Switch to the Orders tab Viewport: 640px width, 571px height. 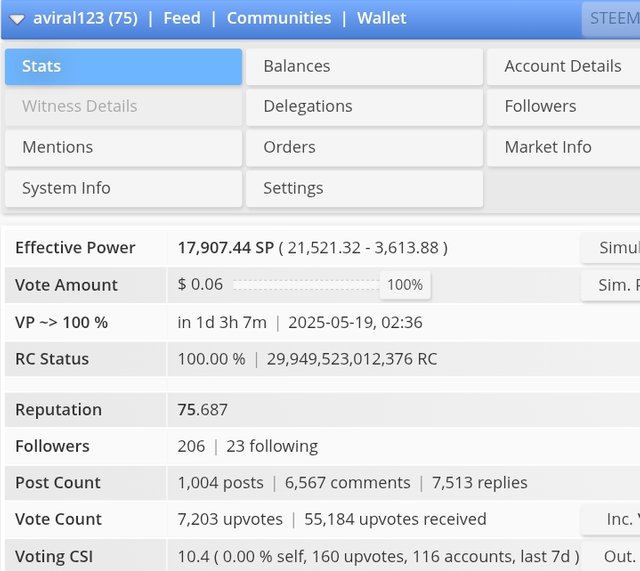pyautogui.click(x=364, y=147)
